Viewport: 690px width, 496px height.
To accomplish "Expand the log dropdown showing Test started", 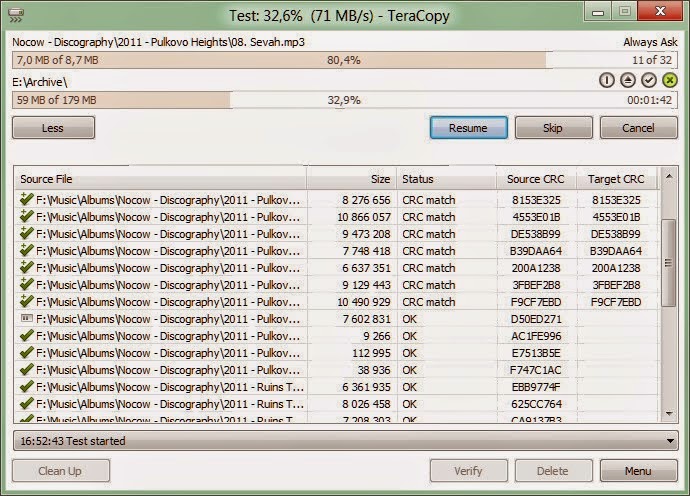I will [670, 441].
